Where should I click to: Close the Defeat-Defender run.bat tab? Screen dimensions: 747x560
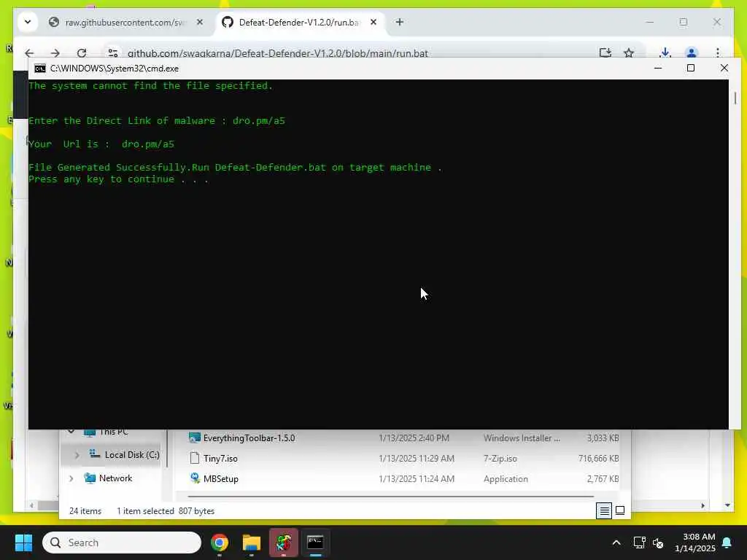point(373,22)
